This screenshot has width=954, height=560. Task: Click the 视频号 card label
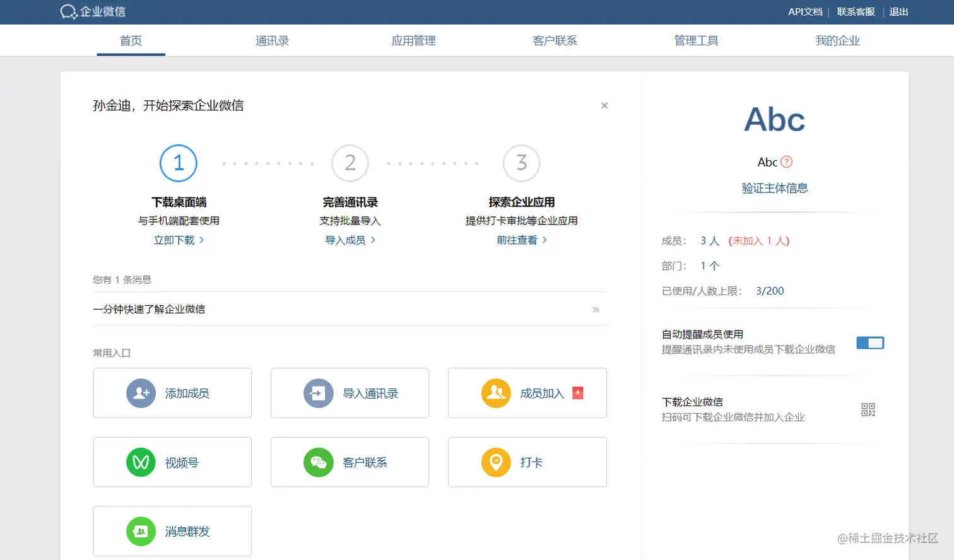point(182,462)
